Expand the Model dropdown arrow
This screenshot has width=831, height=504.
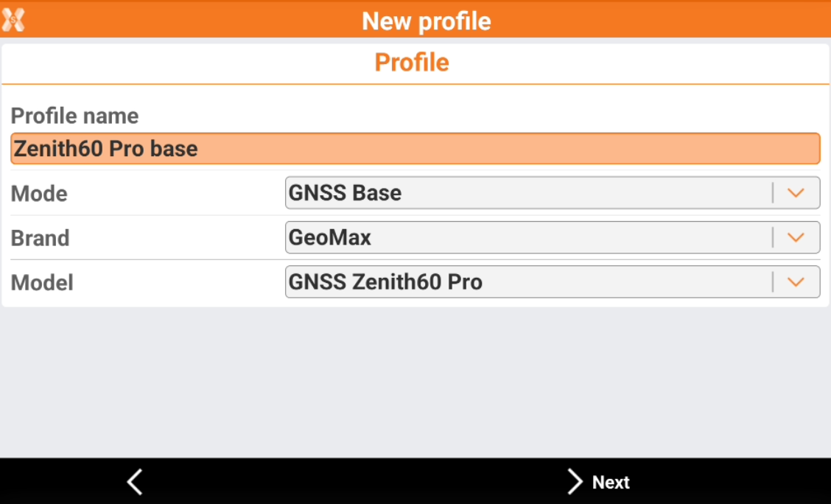click(x=795, y=282)
